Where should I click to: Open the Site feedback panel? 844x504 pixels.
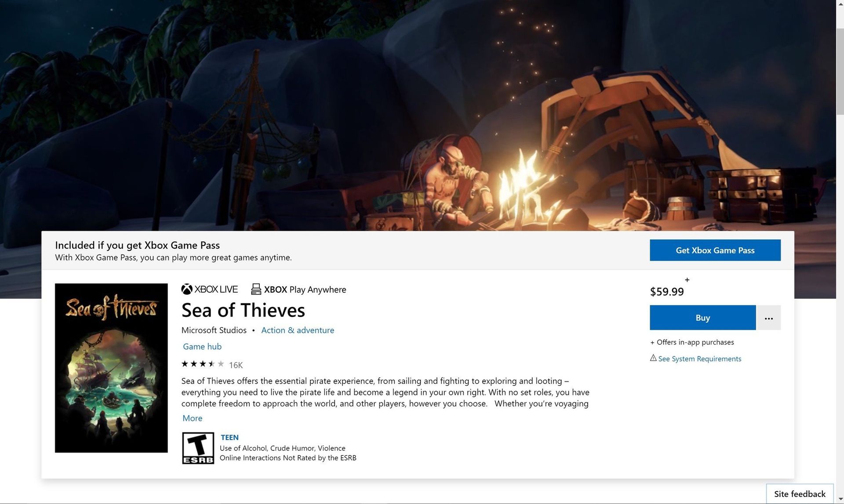800,494
